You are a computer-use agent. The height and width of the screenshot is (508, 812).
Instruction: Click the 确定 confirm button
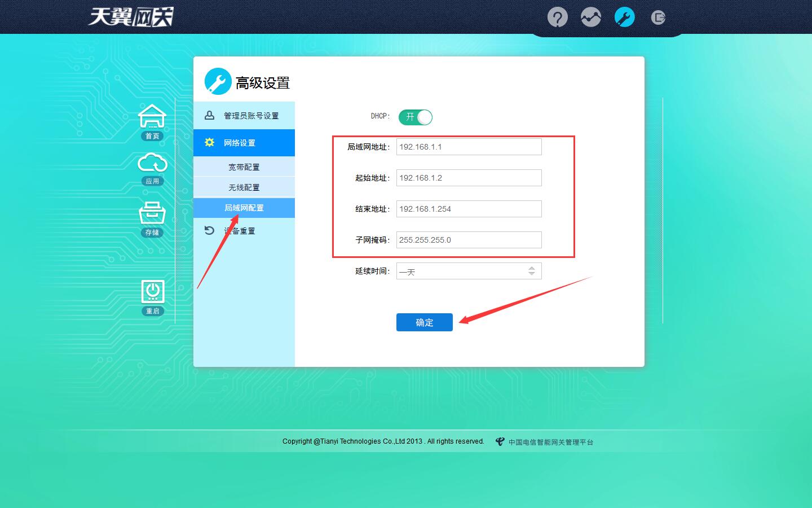click(x=425, y=322)
